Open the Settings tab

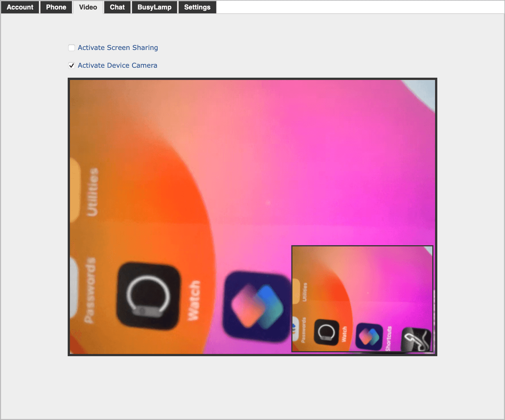pos(197,7)
